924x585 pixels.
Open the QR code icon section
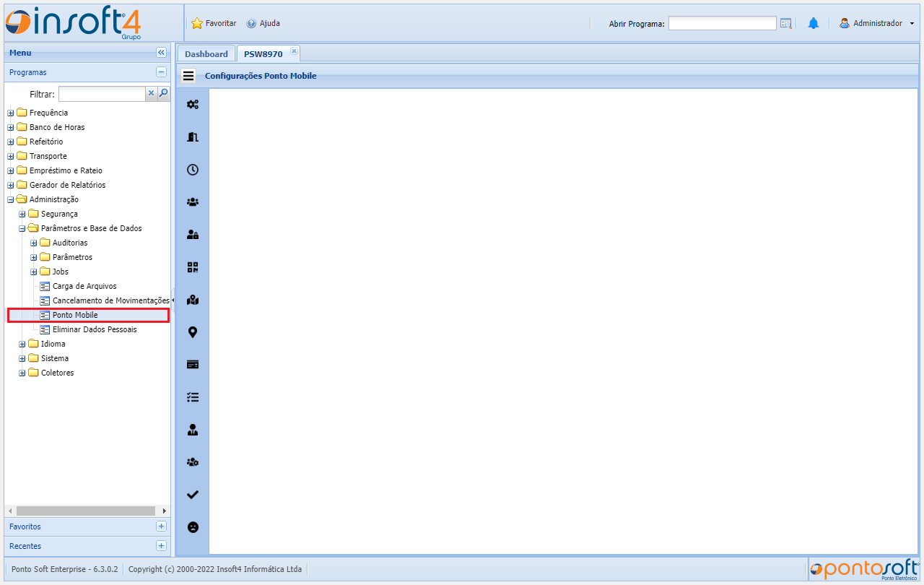tap(193, 267)
